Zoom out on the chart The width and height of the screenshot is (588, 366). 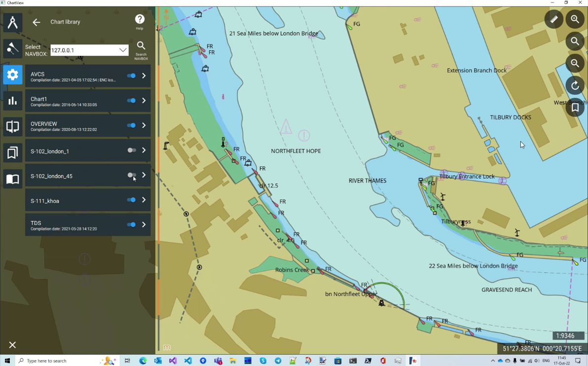point(575,63)
